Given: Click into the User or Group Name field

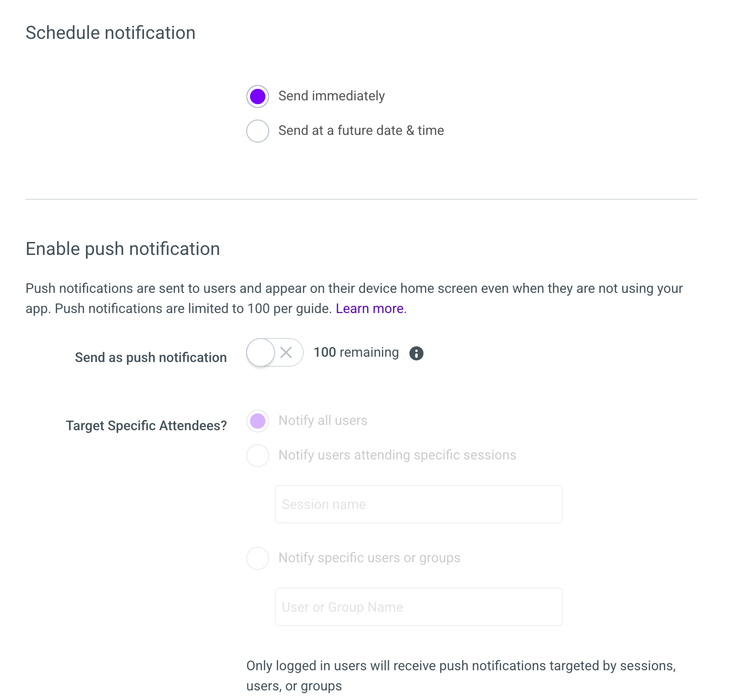Looking at the screenshot, I should click(418, 607).
